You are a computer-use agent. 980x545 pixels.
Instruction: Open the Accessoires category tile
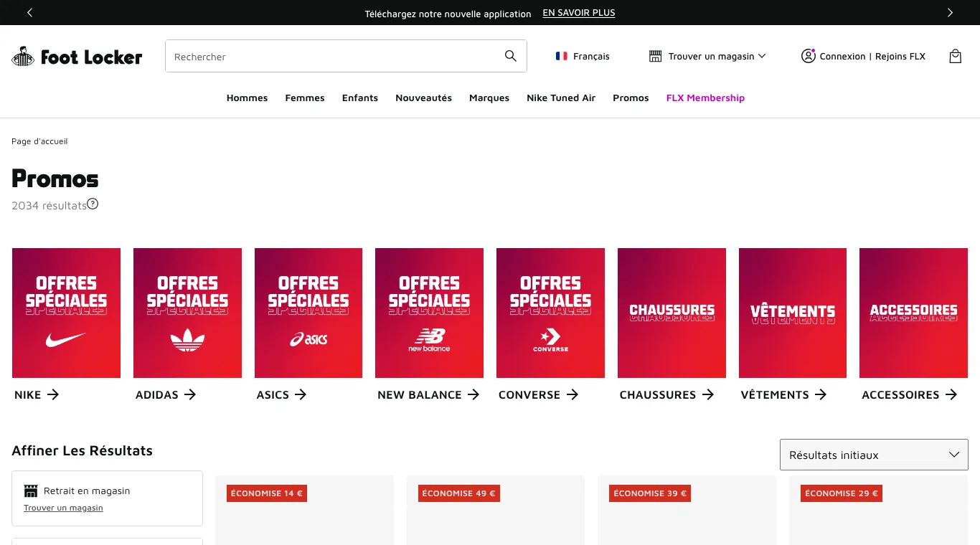913,313
